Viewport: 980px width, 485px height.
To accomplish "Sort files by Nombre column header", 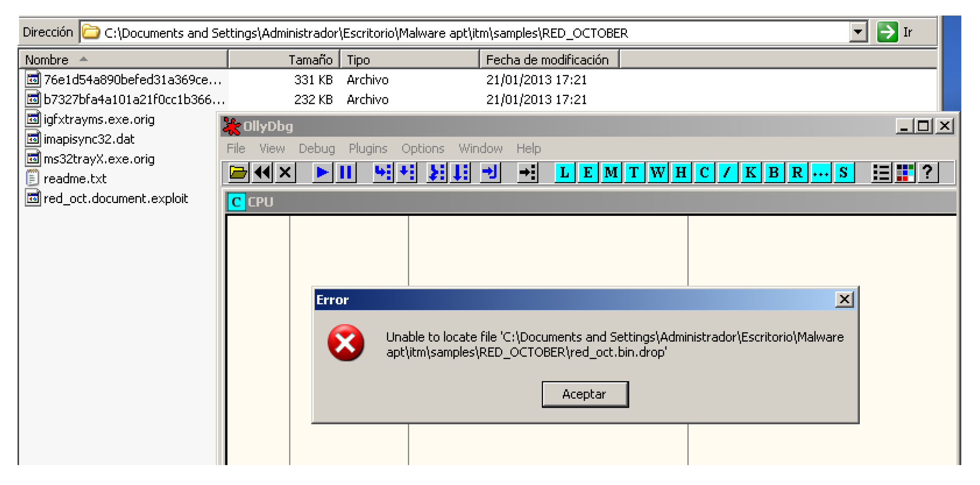I will (x=123, y=60).
